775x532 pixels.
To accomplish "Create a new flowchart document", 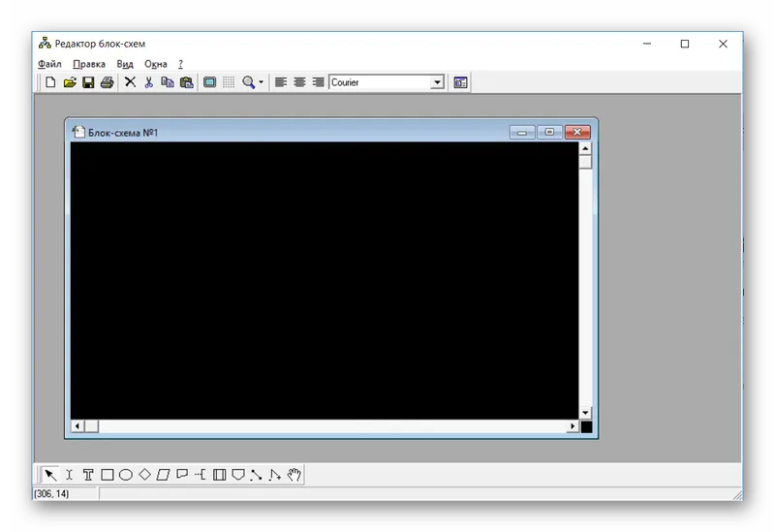I will (50, 82).
